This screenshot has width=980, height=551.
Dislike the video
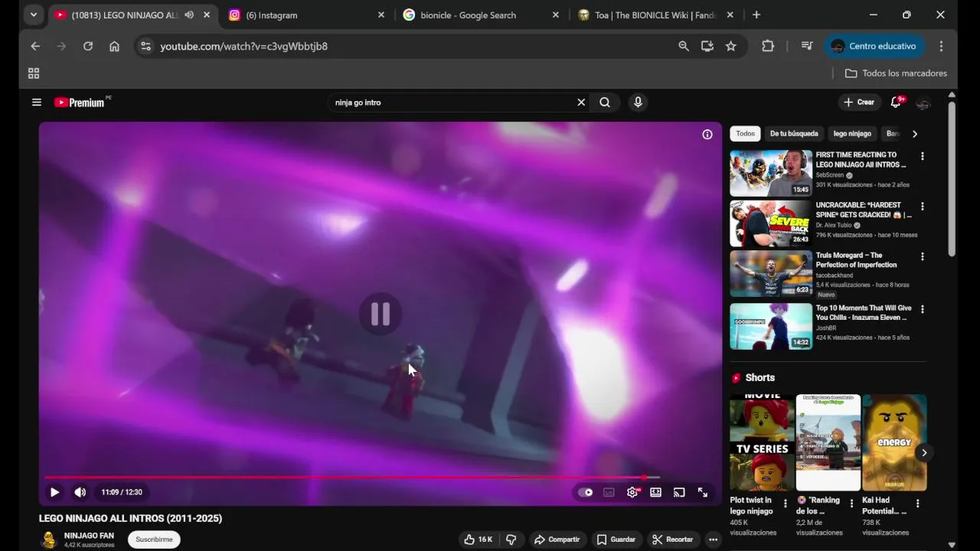tap(511, 540)
